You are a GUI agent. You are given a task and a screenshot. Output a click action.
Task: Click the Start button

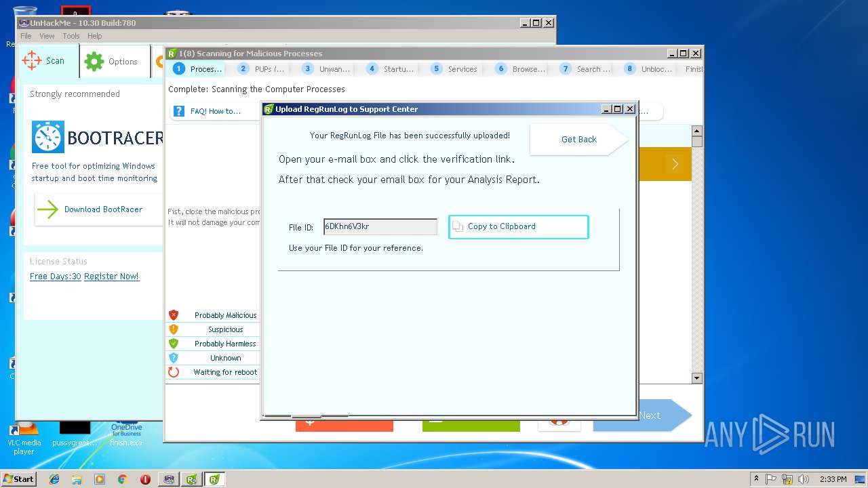19,479
